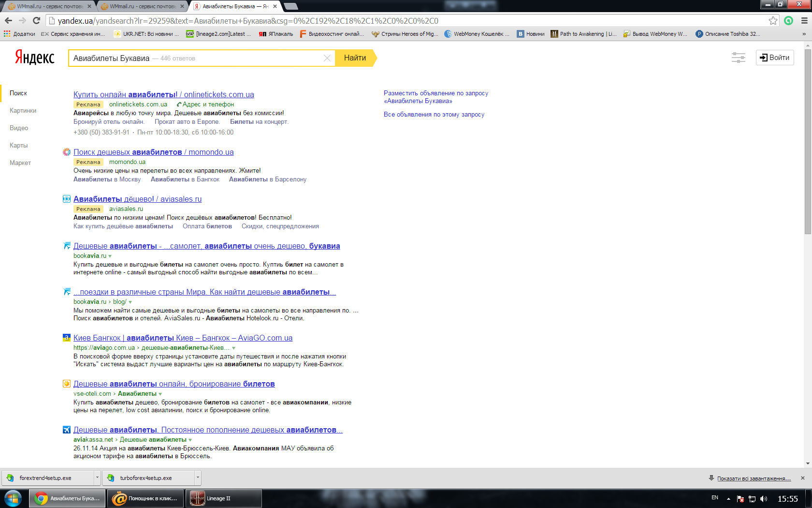Show hidden tray icons arrow
This screenshot has width=812, height=508.
[728, 499]
